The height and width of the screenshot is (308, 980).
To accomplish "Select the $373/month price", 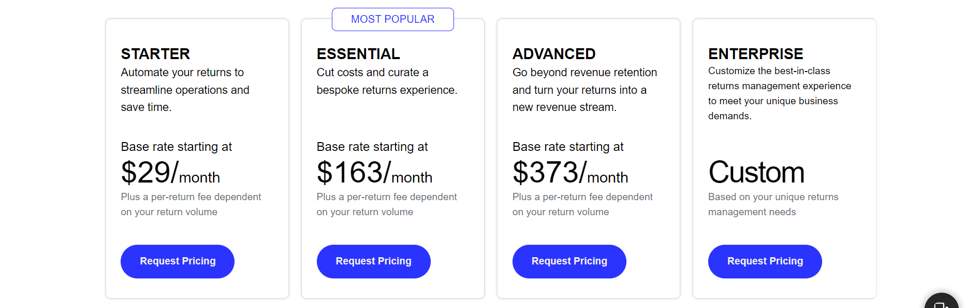I will click(570, 173).
